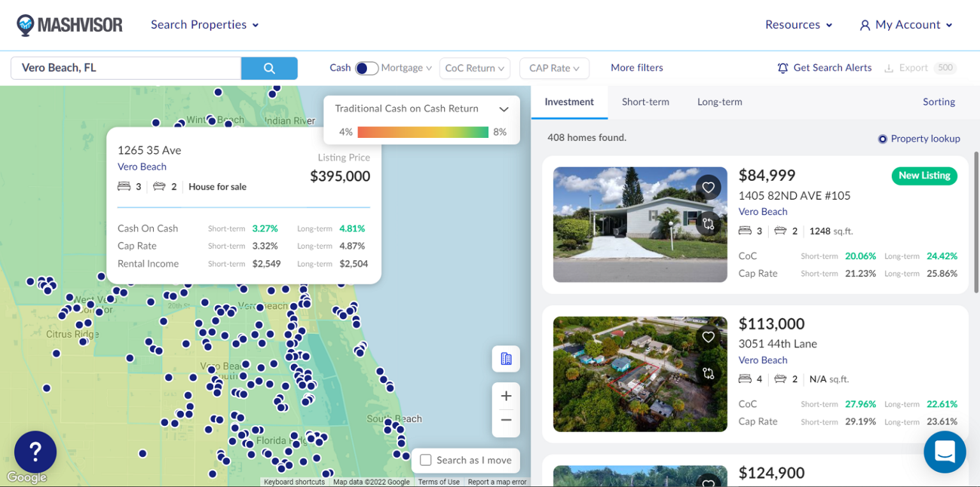Favorite the 1405 82ND AVE listing
The image size is (980, 487).
pos(708,187)
